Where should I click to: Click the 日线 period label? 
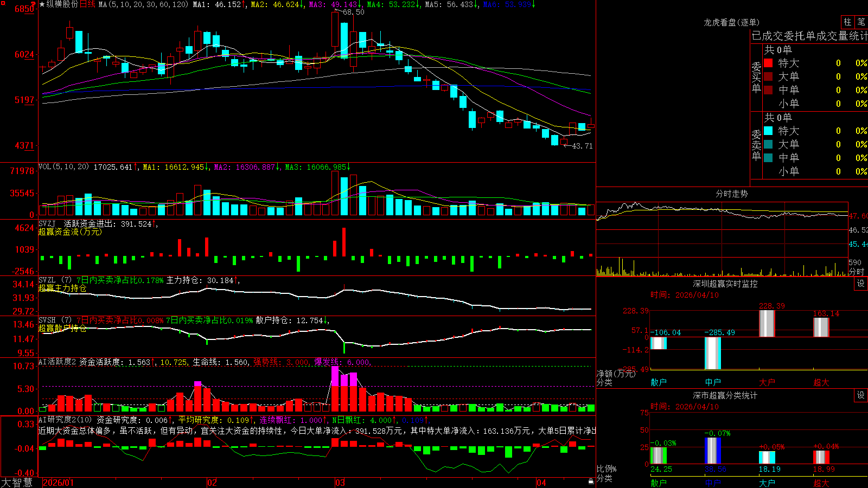pyautogui.click(x=87, y=4)
